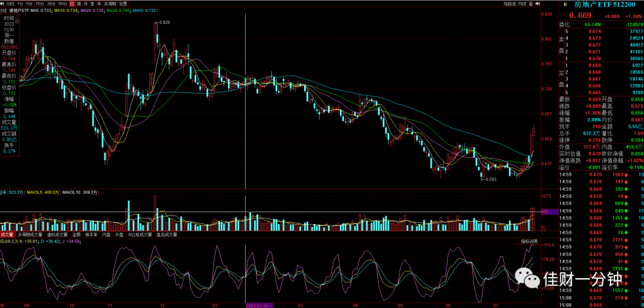Screen dimensions: 644x308
Task: Click the tick row with volume 2711
Action: 601,239
